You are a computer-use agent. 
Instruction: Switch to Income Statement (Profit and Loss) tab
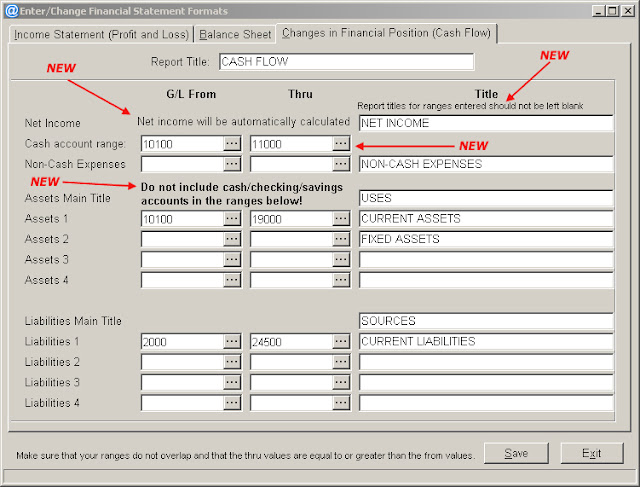(x=101, y=34)
